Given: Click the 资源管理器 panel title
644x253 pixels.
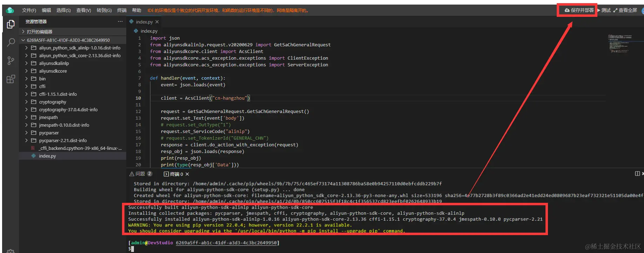Looking at the screenshot, I should [36, 22].
